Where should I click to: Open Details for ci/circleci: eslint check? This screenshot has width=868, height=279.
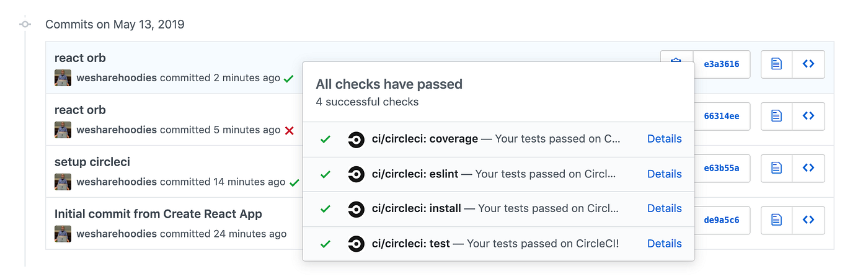pyautogui.click(x=664, y=174)
